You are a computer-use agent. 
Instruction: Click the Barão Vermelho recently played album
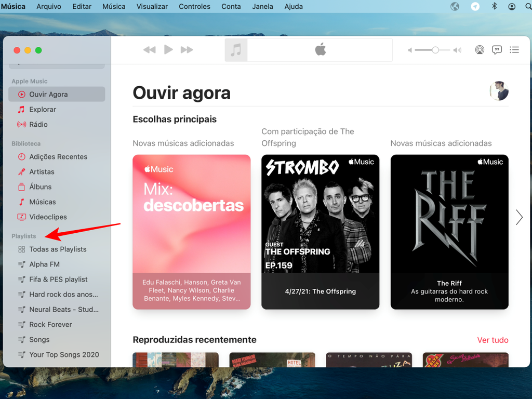[x=272, y=360]
